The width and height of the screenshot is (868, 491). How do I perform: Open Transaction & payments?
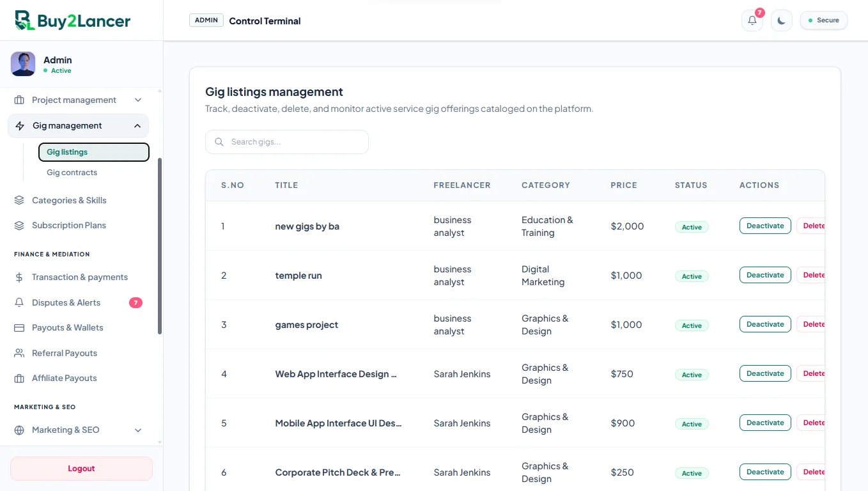click(x=78, y=277)
